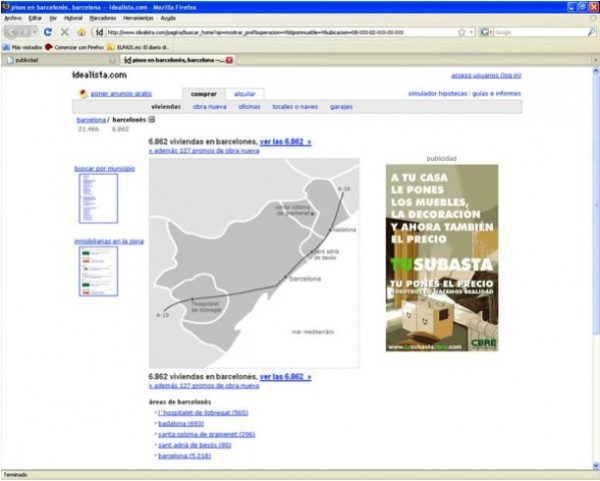
Task: Open the Marcadores menu
Action: [104, 18]
